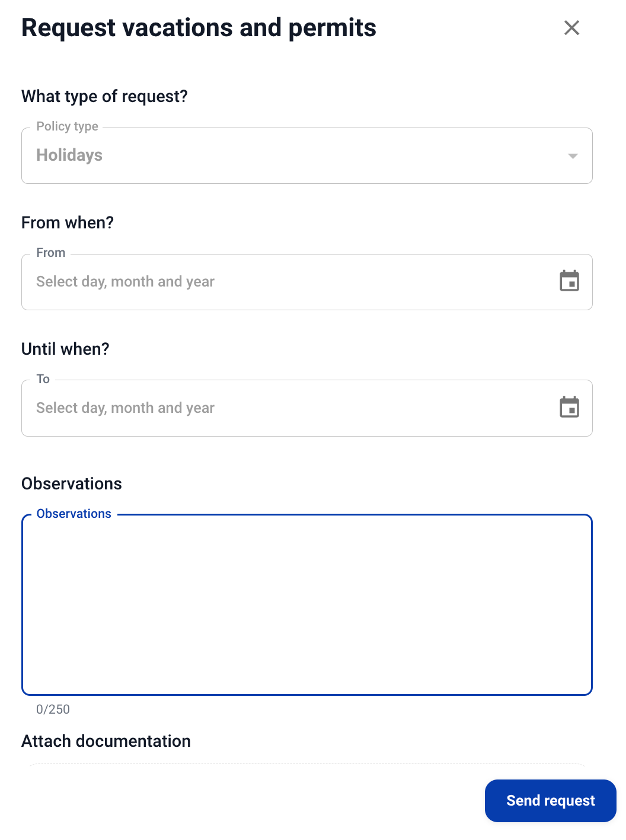Click the Until when? heading
The width and height of the screenshot is (626, 840).
click(x=65, y=349)
